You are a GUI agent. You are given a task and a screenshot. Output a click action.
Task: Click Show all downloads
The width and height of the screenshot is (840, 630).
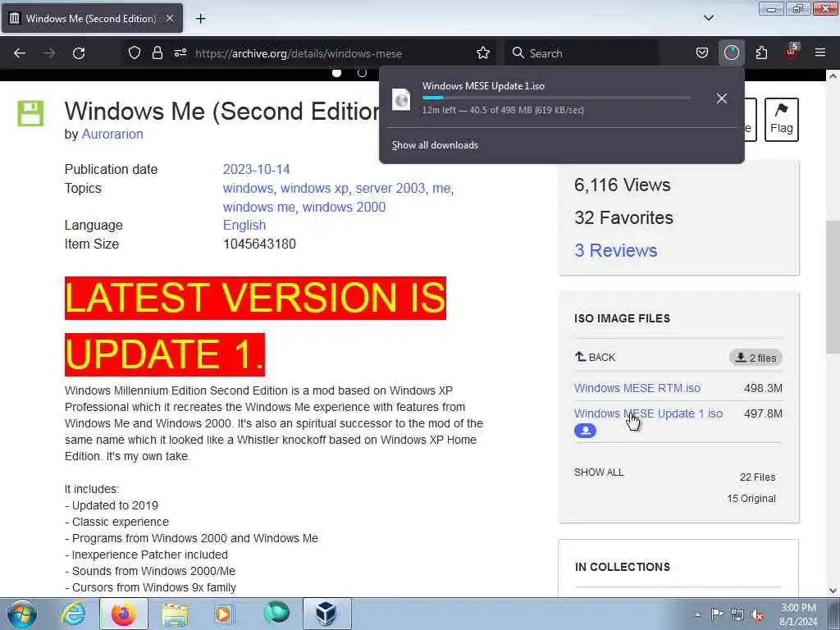pos(435,145)
